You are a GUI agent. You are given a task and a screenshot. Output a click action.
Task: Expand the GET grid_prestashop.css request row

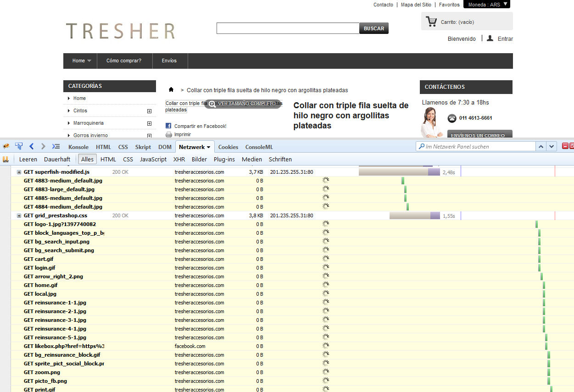[19, 215]
